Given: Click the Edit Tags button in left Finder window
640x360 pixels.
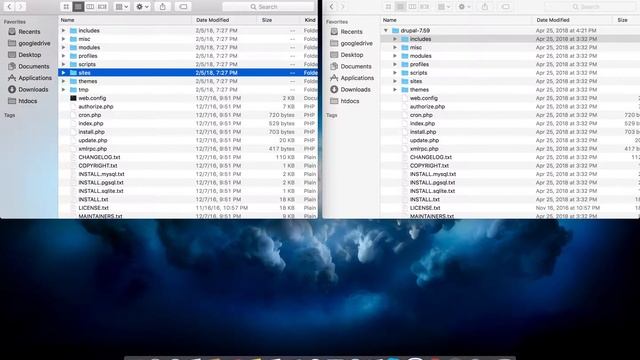Looking at the screenshot, I should (x=183, y=7).
